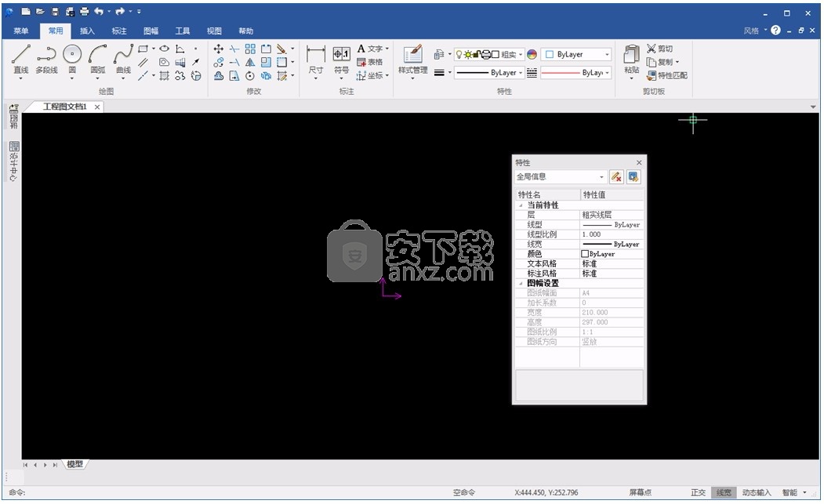This screenshot has height=504, width=824.
Task: Open the 风格 style dropdown
Action: point(755,31)
